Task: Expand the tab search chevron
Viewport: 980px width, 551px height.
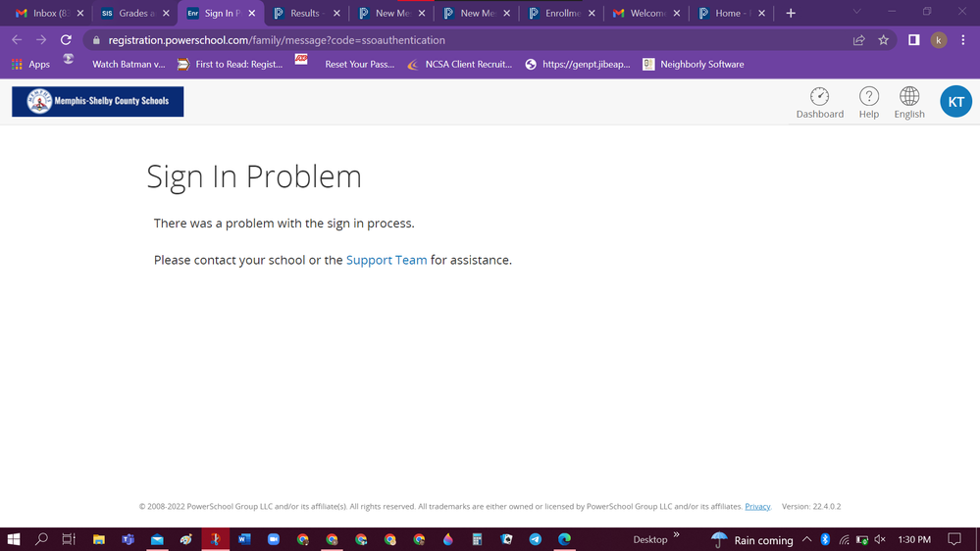Action: pos(856,13)
